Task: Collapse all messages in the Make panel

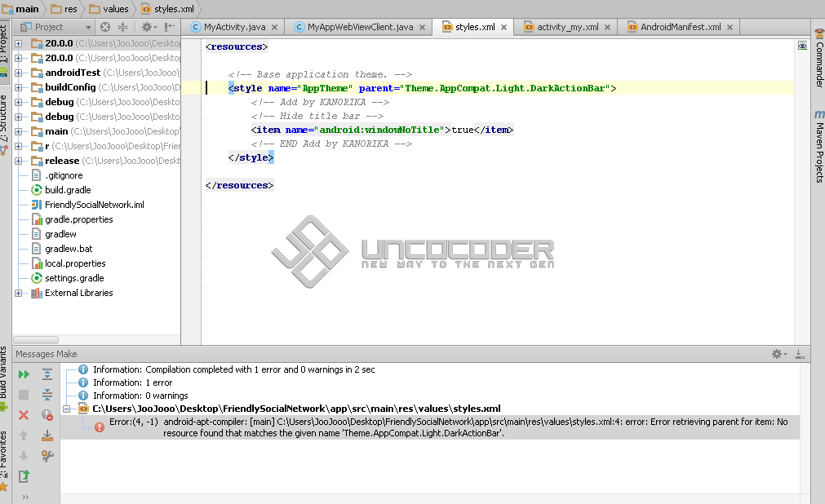Action: click(47, 395)
